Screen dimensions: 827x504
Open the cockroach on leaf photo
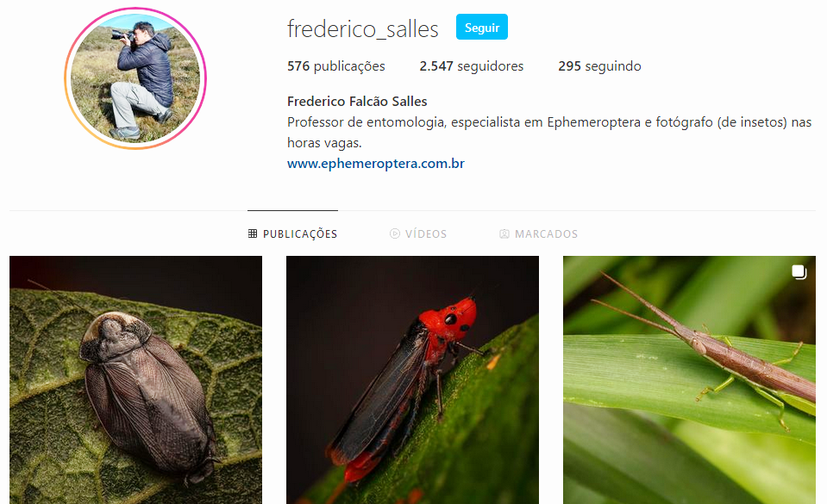click(135, 380)
